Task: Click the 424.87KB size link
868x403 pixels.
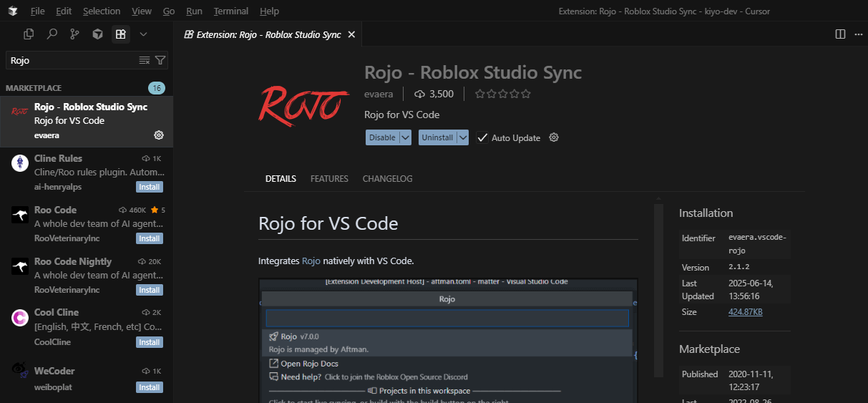Action: pos(745,312)
